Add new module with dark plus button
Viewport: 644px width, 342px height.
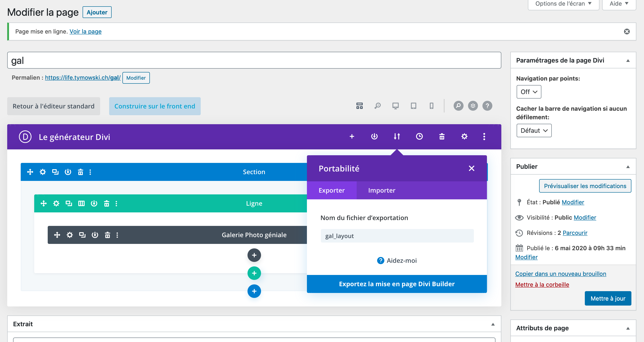[254, 255]
